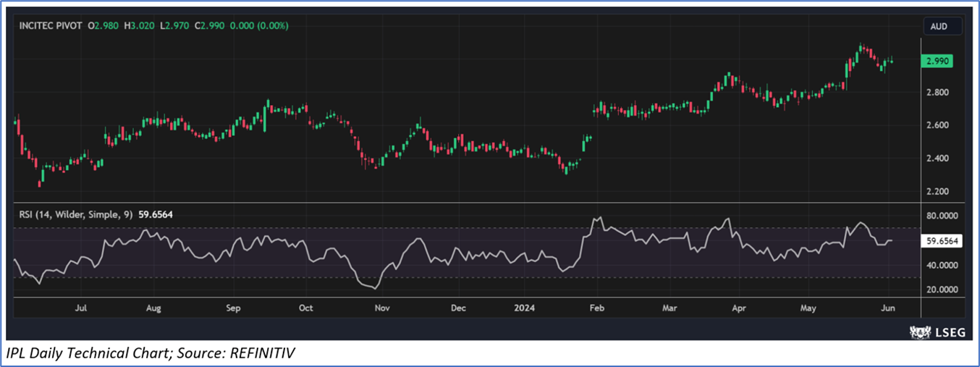Select the Jul label on time axis
Viewport: 980px width, 367px height.
click(81, 308)
